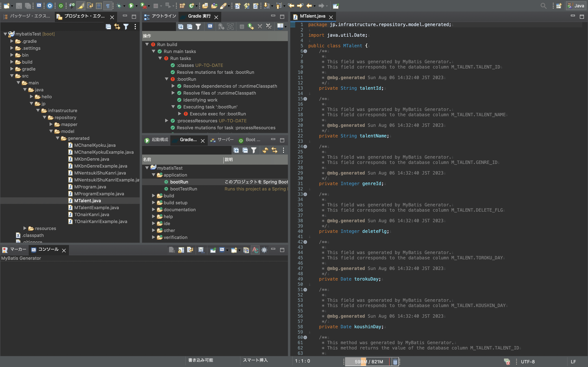Toggle the highlighter marker tool in the toolbar
The image size is (588, 367).
(81, 6)
